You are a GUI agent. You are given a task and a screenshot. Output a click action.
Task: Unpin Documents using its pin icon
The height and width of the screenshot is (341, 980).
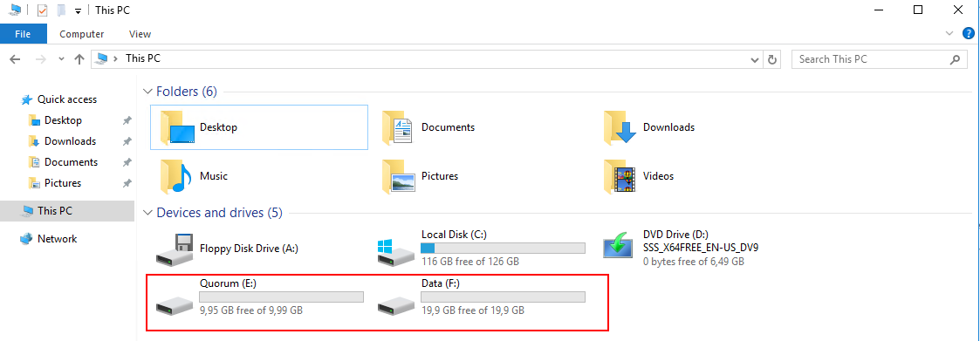coord(127,162)
